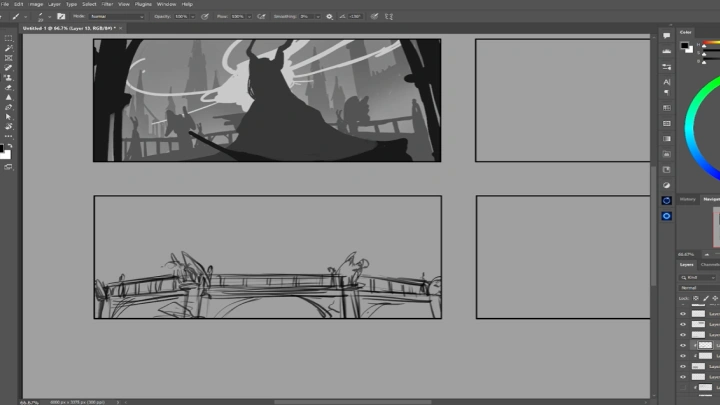Open the lower blue ring plugin panel
Image resolution: width=720 pixels, height=405 pixels.
pos(666,216)
